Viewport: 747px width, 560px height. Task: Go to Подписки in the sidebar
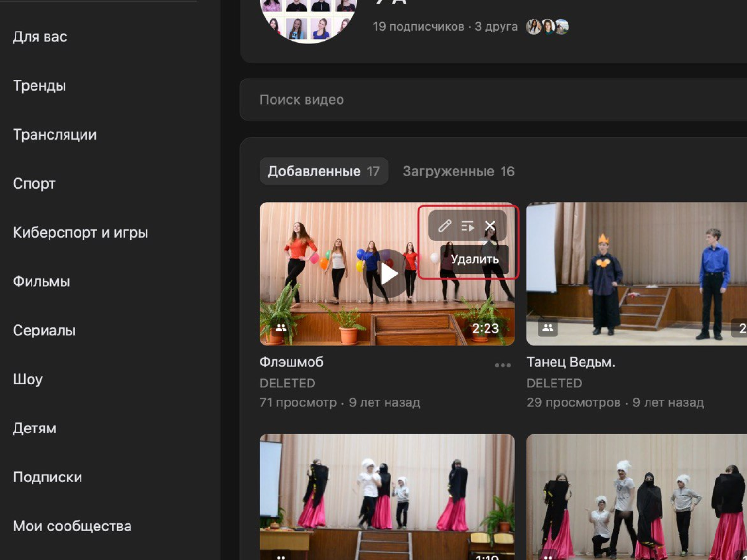coord(48,478)
